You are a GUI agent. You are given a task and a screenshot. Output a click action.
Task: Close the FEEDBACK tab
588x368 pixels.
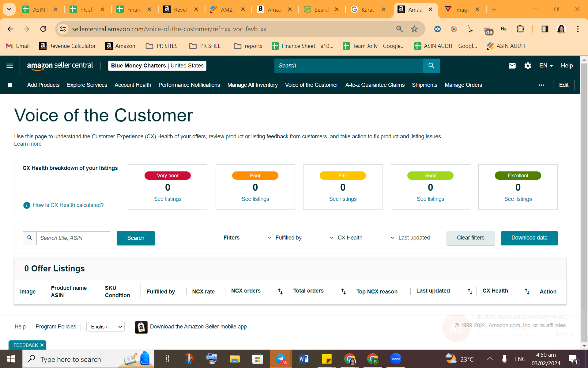click(42, 345)
